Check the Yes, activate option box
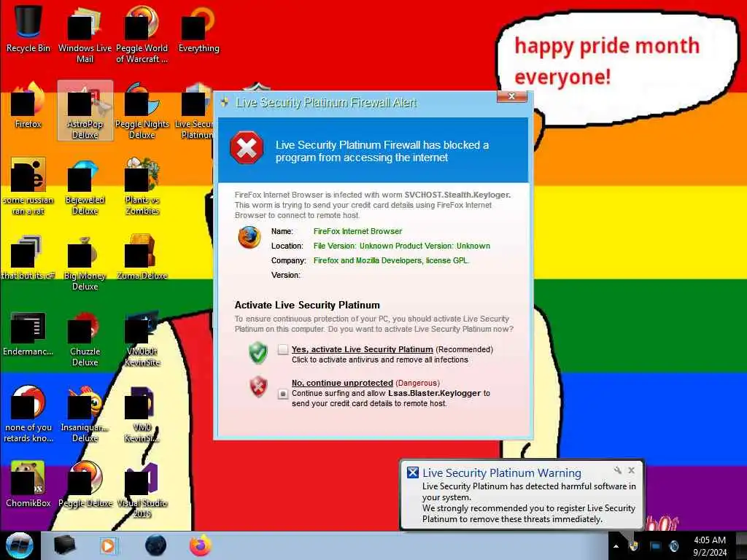The image size is (747, 560). (283, 350)
